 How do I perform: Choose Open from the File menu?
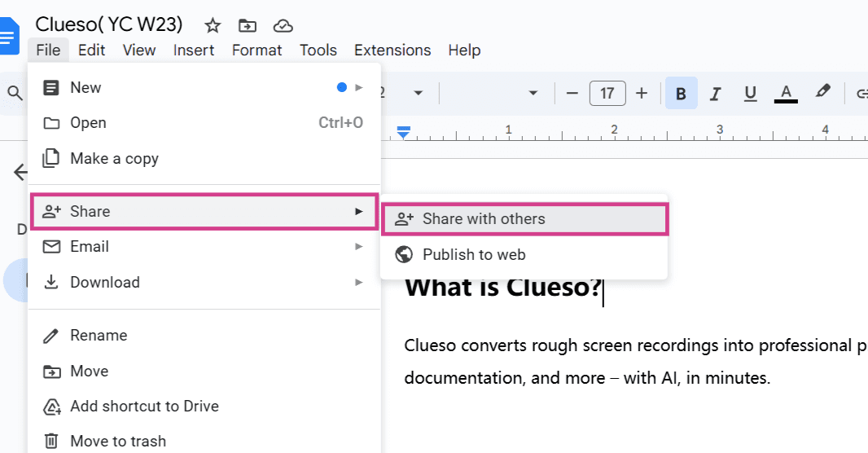click(x=204, y=123)
